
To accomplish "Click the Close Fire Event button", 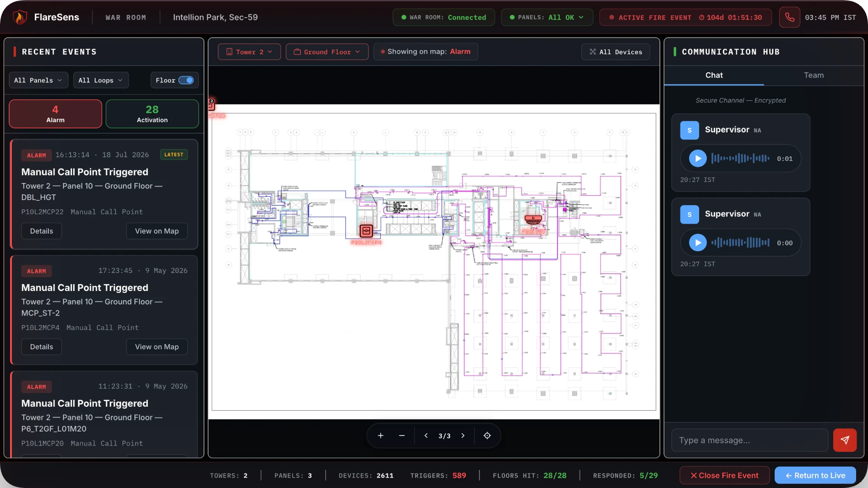I will (x=724, y=475).
